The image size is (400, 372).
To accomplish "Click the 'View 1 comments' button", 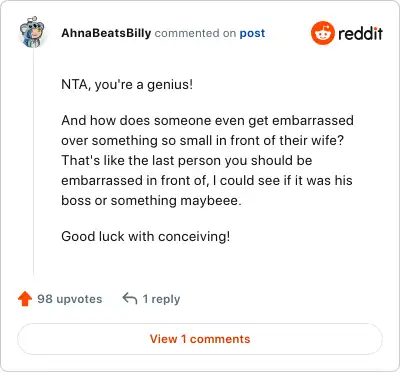I will pos(200,339).
